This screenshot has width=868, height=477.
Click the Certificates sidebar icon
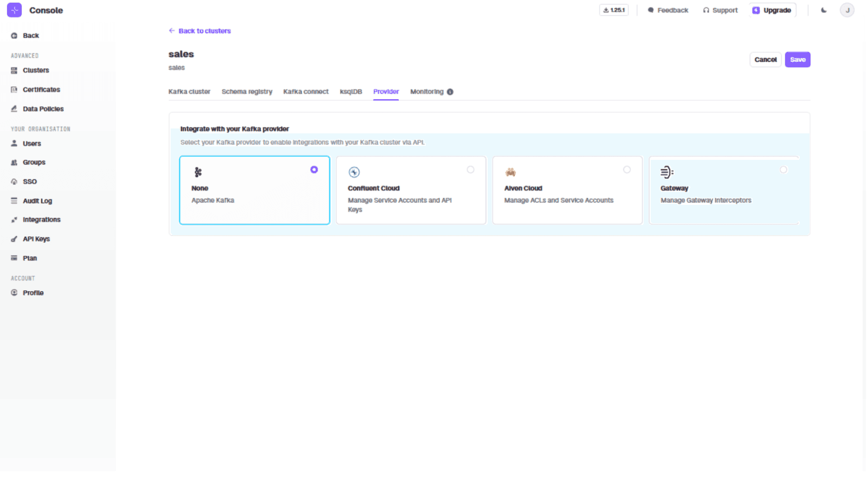[14, 90]
